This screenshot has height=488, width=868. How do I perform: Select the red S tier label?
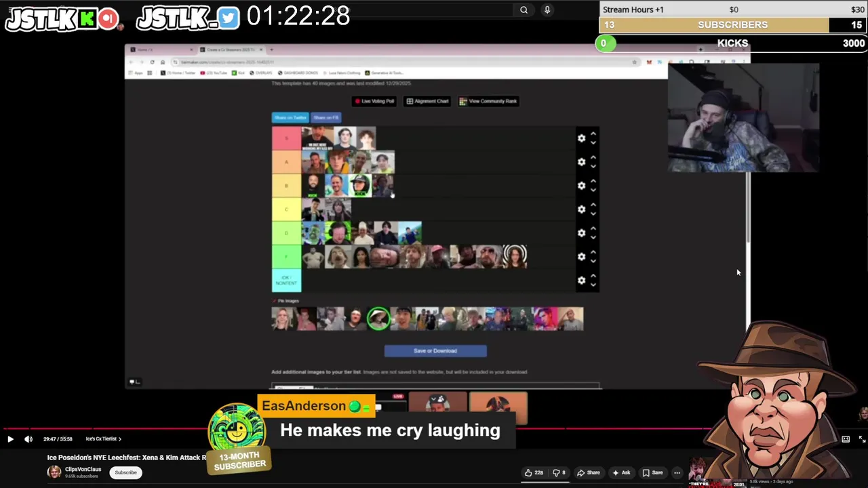[x=286, y=138]
